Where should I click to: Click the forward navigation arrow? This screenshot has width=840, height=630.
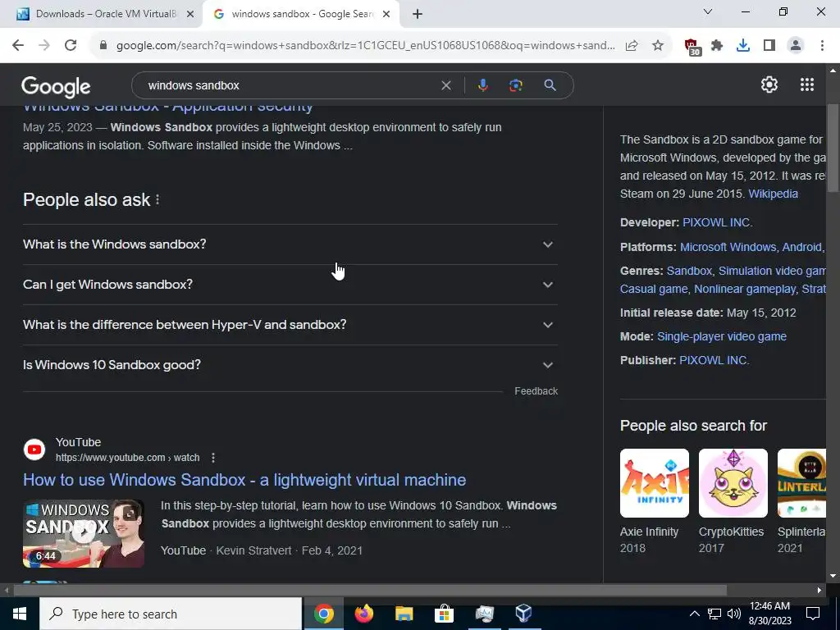click(x=44, y=46)
